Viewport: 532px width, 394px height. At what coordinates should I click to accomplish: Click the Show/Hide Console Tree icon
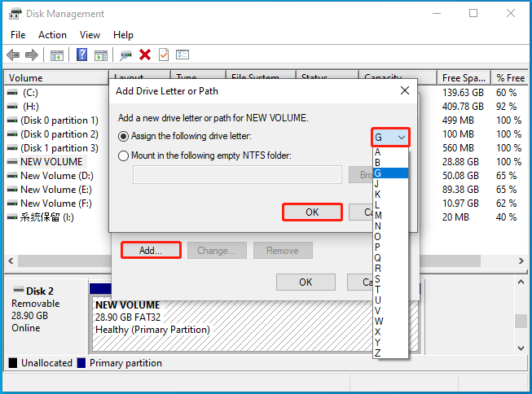[x=57, y=55]
